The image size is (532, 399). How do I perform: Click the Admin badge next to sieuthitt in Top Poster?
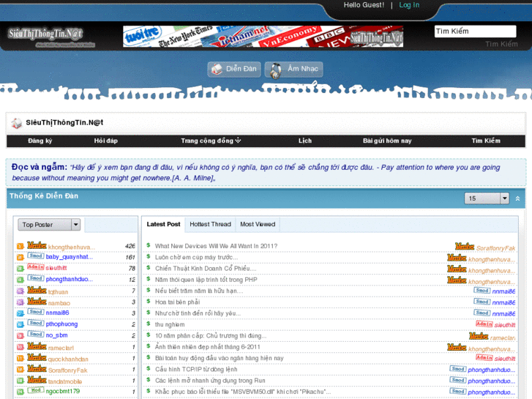(36, 266)
